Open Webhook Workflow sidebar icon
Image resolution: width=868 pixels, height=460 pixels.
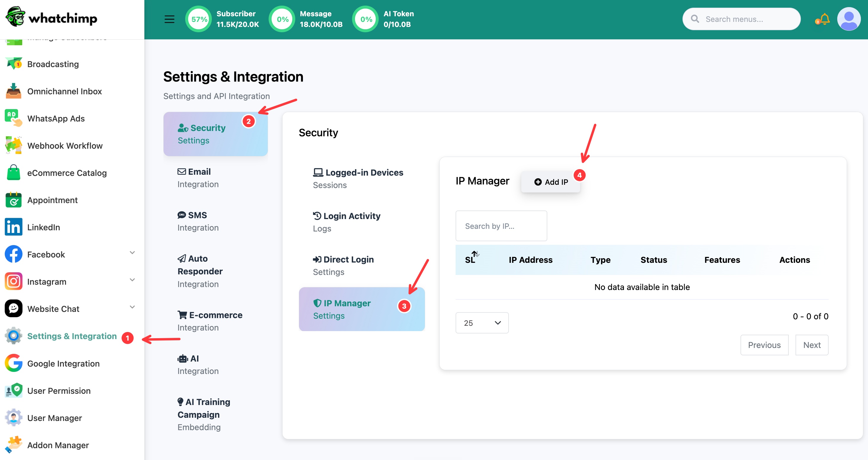coord(14,145)
